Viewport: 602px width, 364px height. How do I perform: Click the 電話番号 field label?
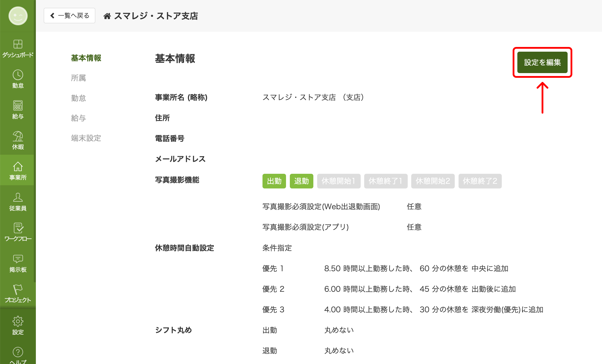coord(170,139)
